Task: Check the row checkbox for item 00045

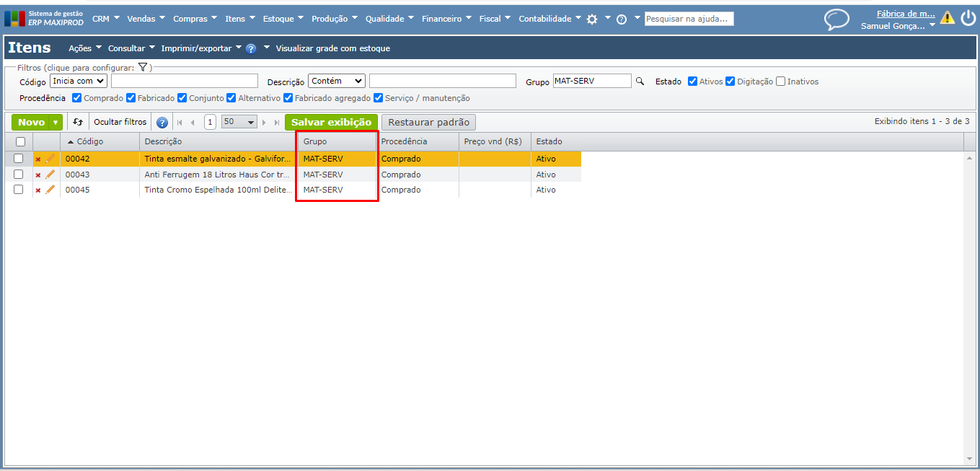Action: 19,189
